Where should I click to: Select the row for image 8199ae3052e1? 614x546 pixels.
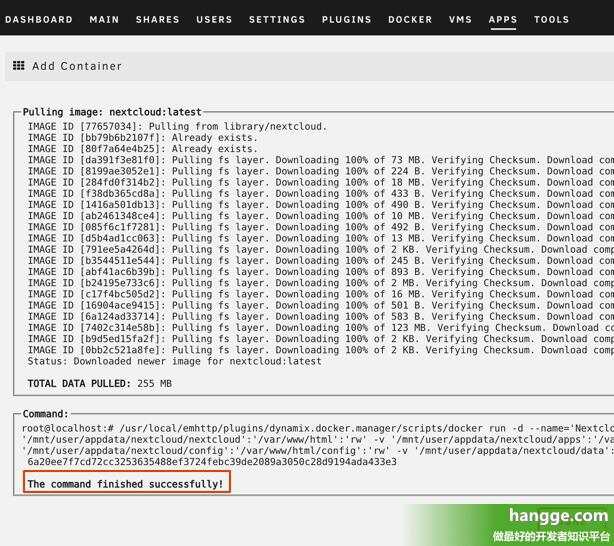[321, 171]
